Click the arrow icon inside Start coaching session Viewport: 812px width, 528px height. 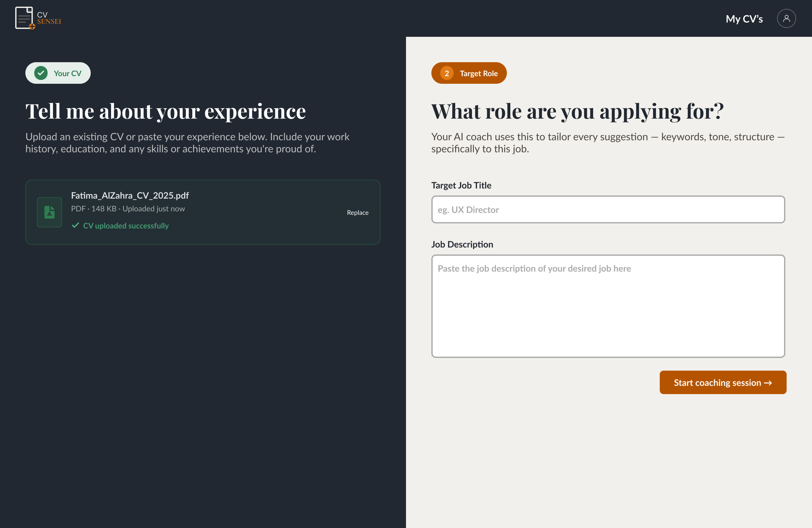(x=769, y=383)
